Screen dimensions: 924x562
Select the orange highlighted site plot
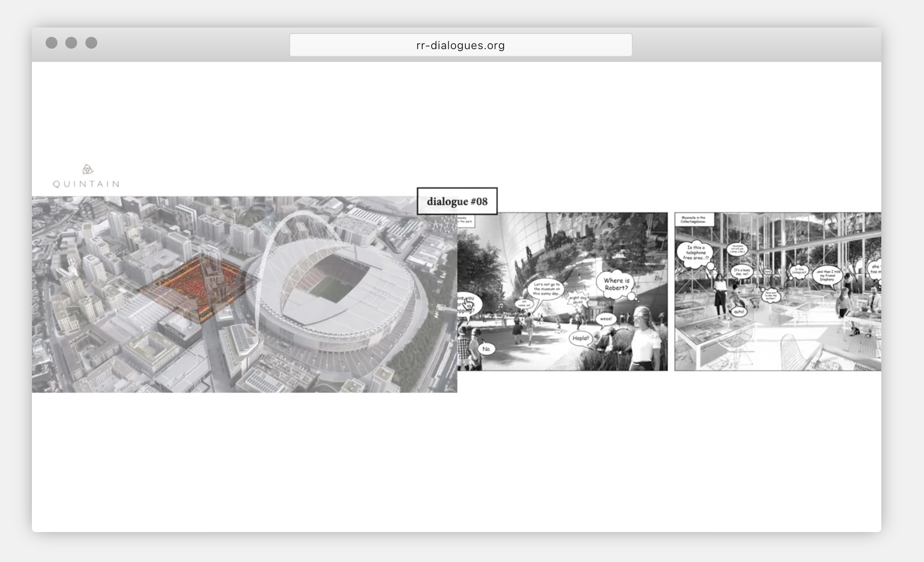[196, 287]
